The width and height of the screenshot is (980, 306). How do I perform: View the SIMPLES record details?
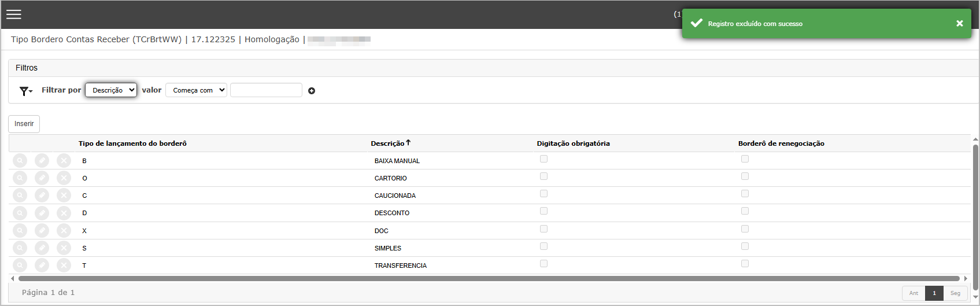tap(20, 248)
